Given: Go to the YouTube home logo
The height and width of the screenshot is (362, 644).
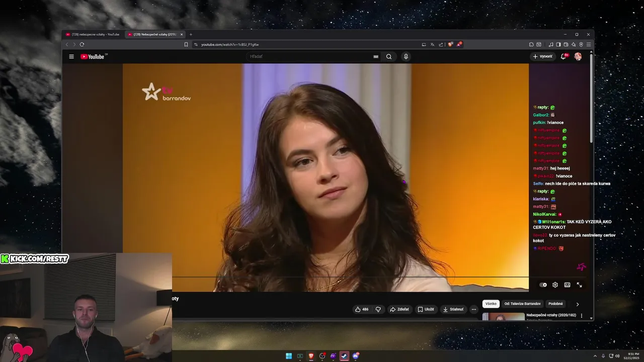Looking at the screenshot, I should click(x=93, y=57).
